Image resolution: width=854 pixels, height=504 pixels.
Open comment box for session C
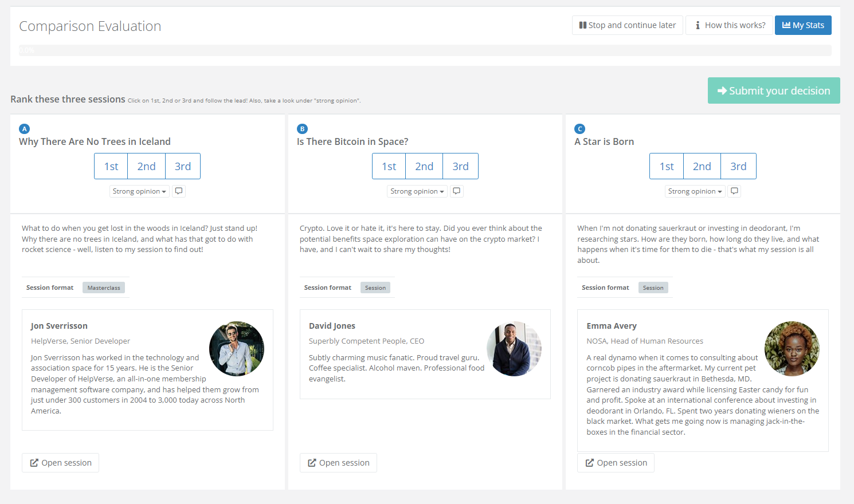tap(734, 191)
